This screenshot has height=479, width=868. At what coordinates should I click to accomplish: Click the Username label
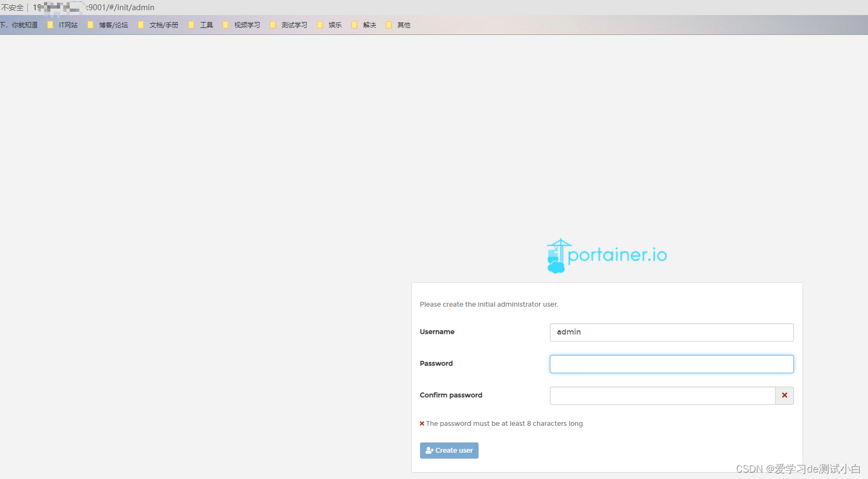coord(437,332)
